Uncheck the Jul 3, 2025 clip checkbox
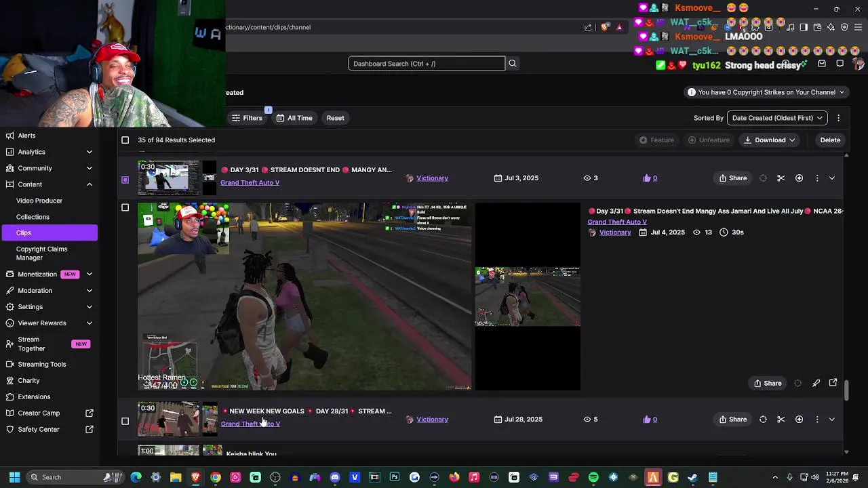868x488 pixels. pos(125,180)
